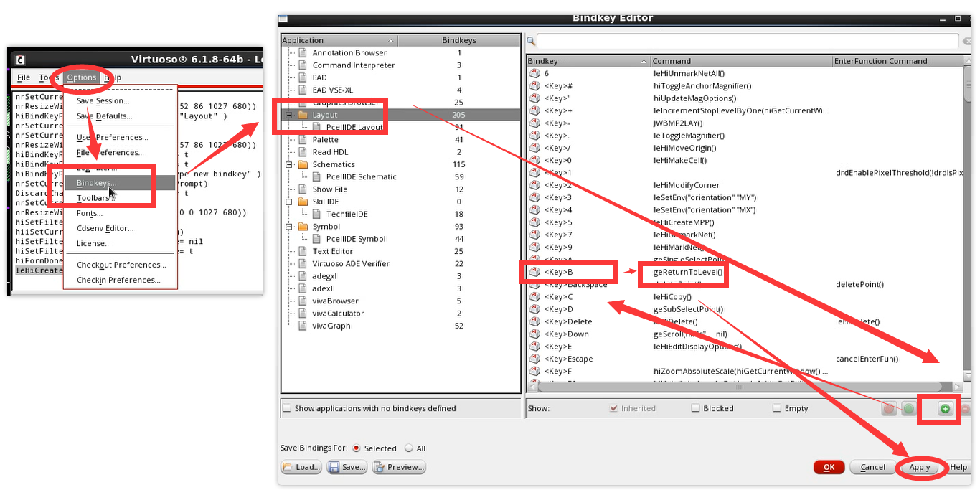Click the key icon of the <Key>C row

[x=534, y=297]
